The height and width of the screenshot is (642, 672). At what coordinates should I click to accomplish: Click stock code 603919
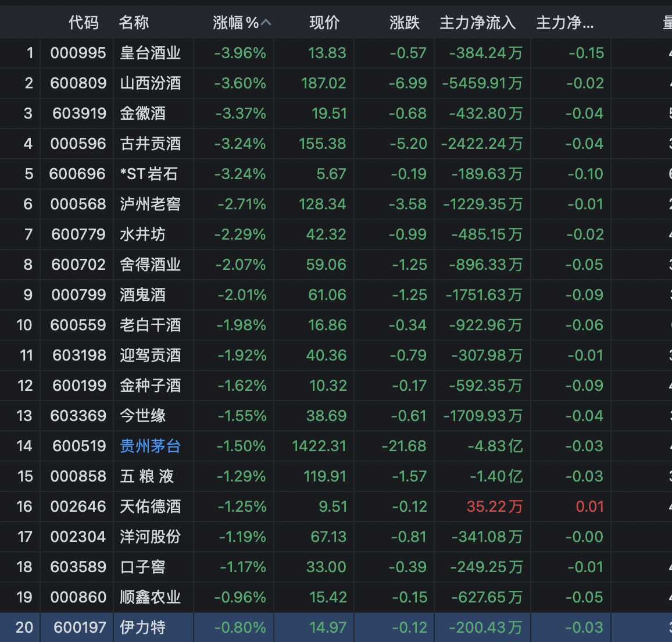(79, 113)
